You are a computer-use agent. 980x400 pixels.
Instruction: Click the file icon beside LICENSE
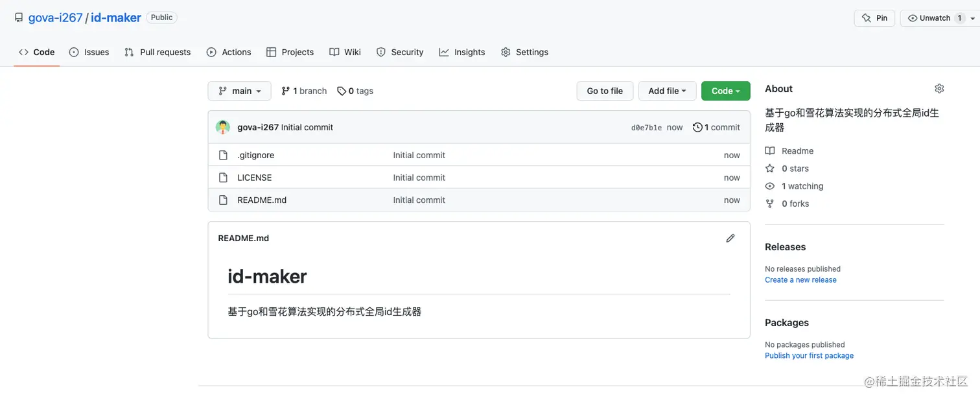point(223,178)
